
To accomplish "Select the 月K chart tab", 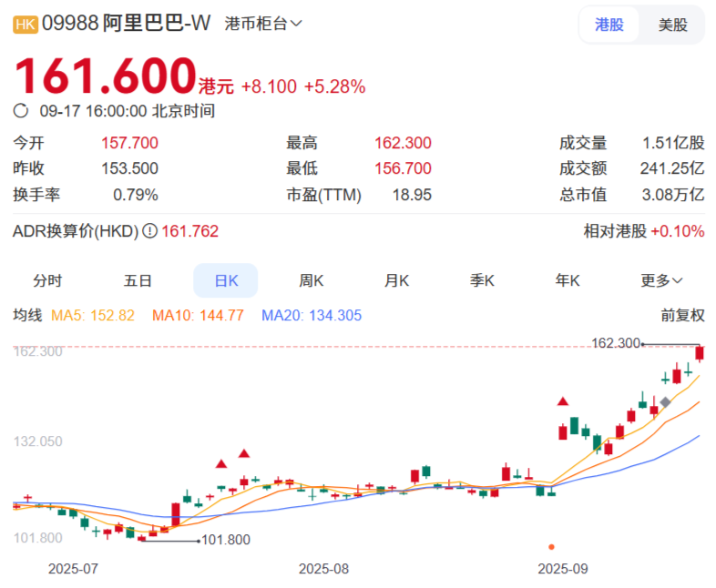I will coord(396,280).
